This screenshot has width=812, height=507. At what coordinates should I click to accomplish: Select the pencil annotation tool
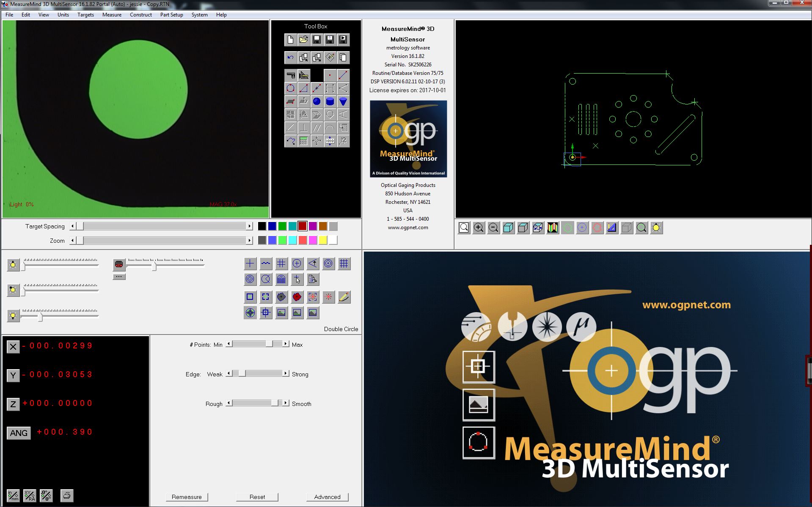click(x=344, y=297)
